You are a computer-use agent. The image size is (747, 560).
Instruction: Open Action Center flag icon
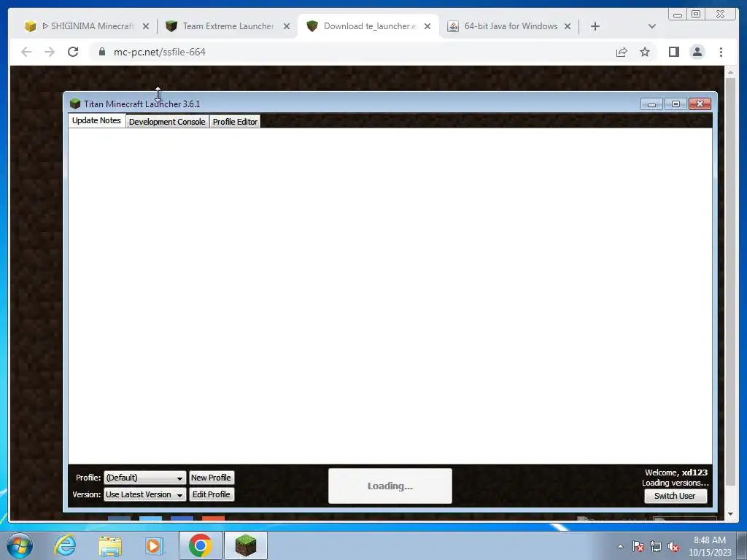coord(638,546)
